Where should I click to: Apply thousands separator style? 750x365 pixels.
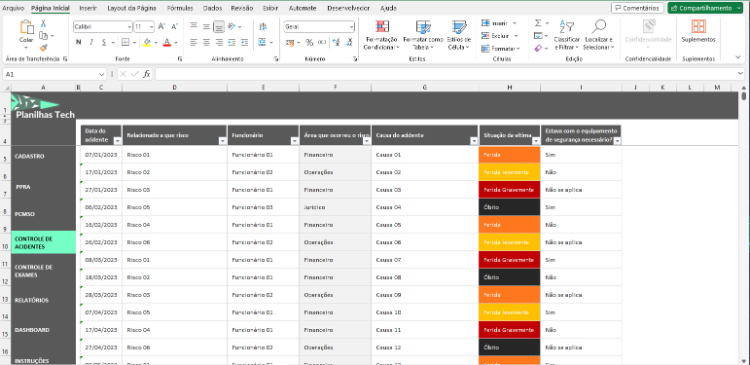[x=322, y=43]
